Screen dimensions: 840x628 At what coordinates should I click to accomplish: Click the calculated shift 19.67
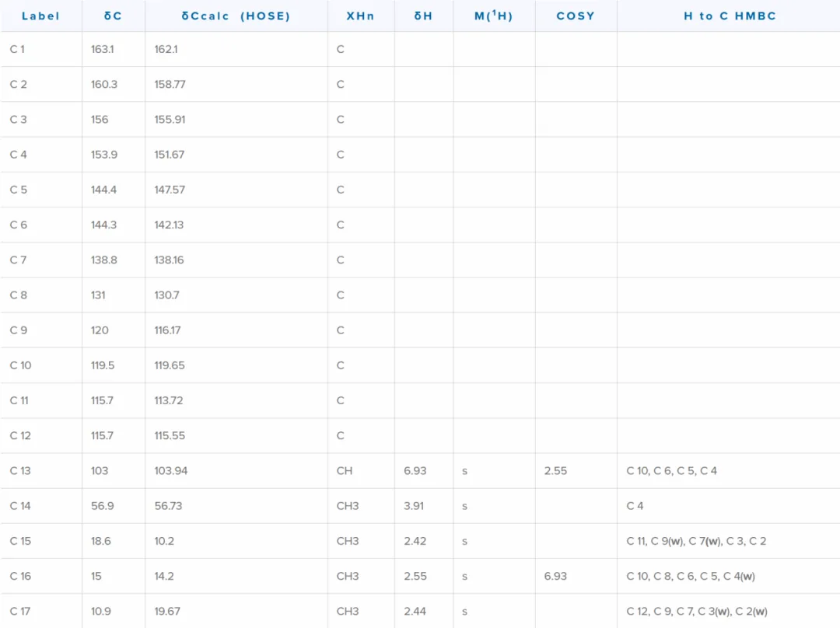tap(167, 612)
